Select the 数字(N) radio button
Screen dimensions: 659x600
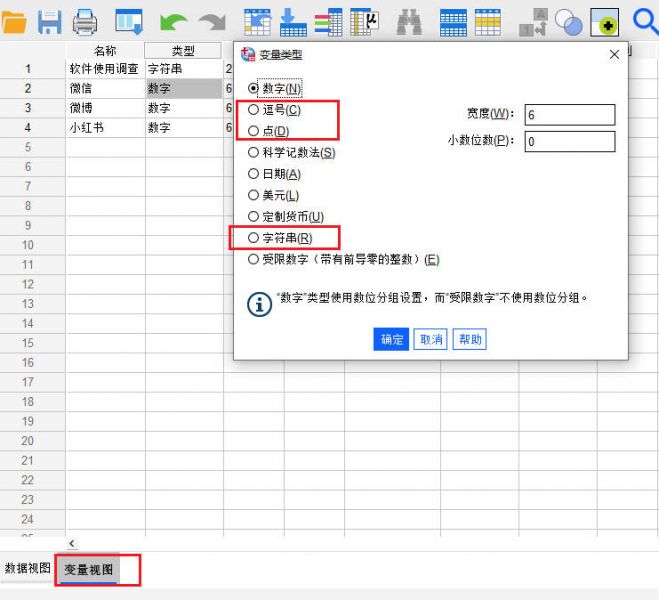tap(253, 88)
